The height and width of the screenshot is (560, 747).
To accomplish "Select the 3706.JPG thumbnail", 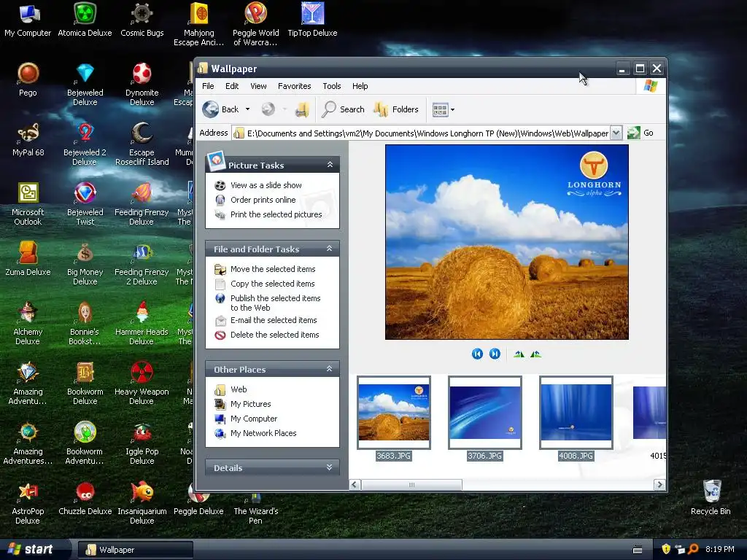I will click(485, 413).
